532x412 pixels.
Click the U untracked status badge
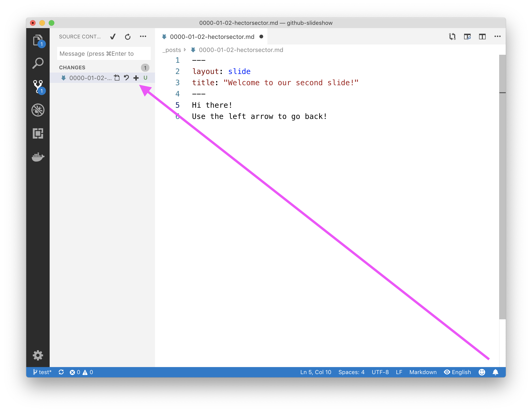coord(146,78)
